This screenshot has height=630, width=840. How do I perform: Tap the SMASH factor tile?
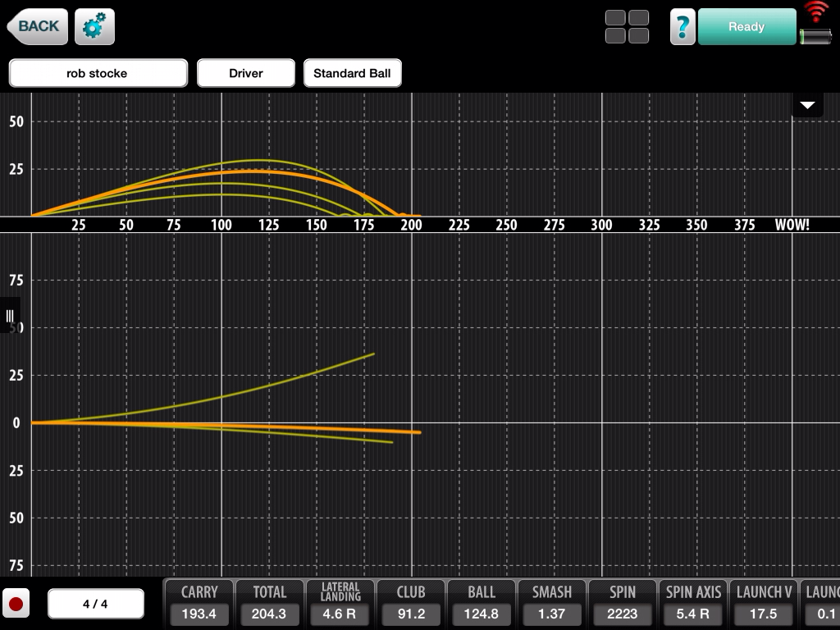(x=551, y=604)
